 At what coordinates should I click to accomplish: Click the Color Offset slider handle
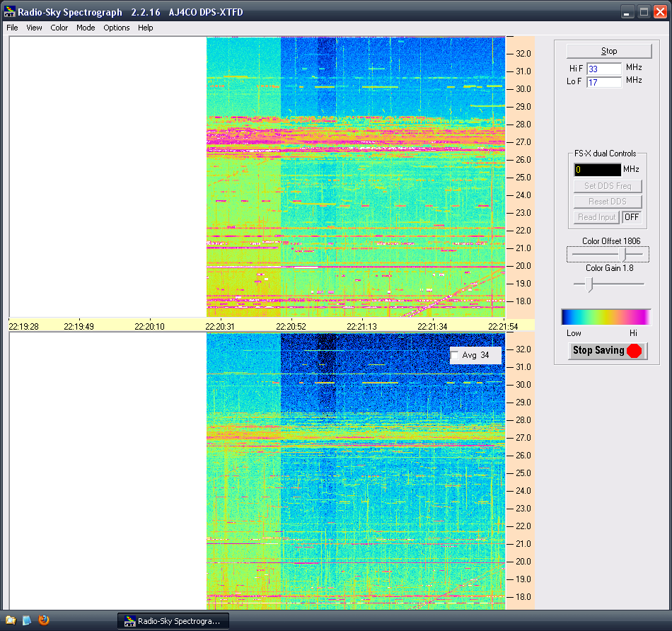coord(622,254)
